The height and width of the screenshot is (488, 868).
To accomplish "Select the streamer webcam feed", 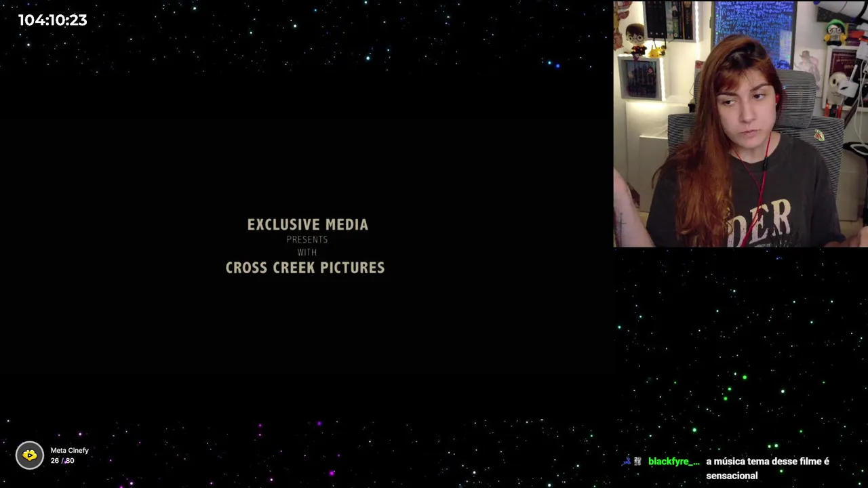I will pyautogui.click(x=741, y=124).
